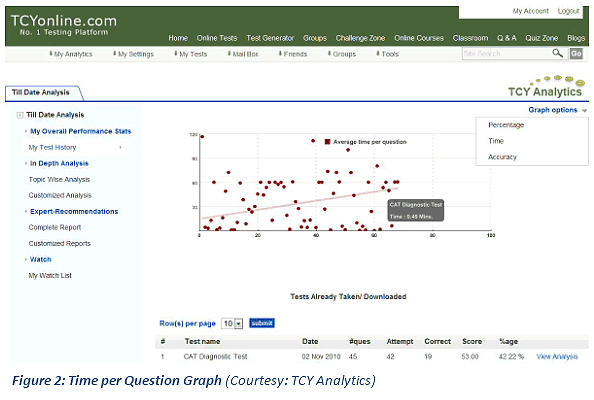594x400 pixels.
Task: Go to Home in main navigation
Action: click(x=178, y=38)
